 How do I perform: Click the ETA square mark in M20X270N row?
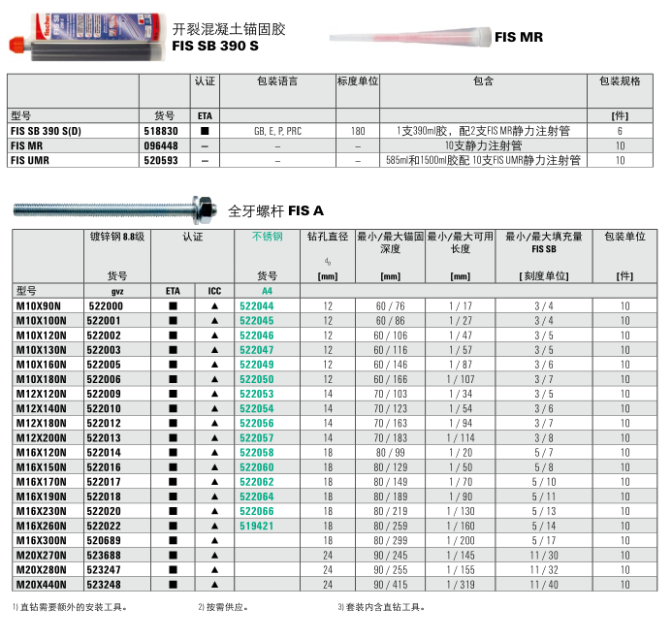pyautogui.click(x=173, y=556)
